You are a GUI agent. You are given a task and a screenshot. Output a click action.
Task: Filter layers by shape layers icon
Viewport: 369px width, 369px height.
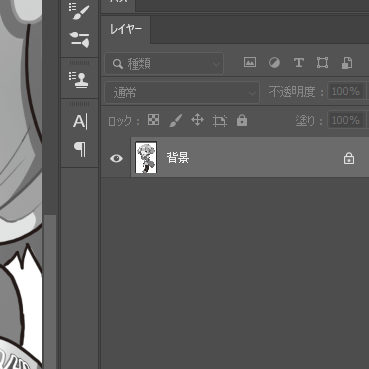coord(322,63)
